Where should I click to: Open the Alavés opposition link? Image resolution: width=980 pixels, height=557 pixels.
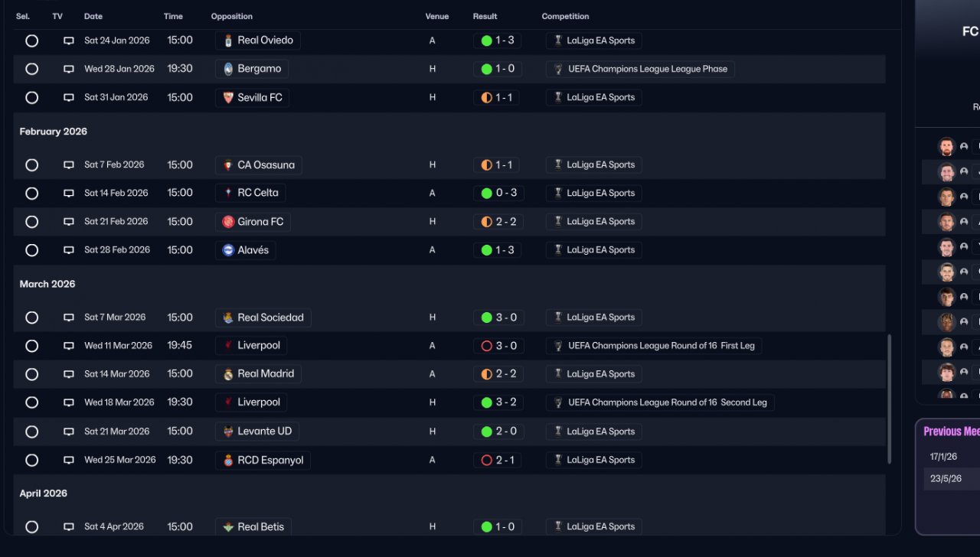click(253, 250)
